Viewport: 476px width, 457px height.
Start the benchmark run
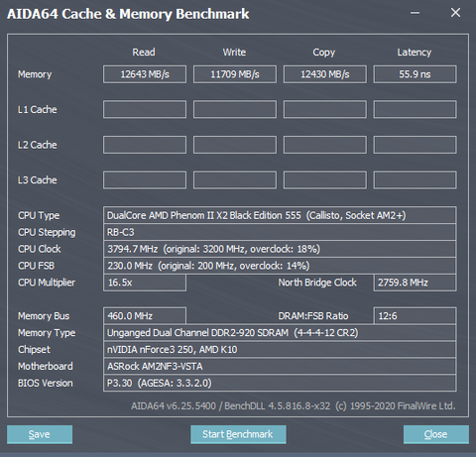tap(238, 434)
